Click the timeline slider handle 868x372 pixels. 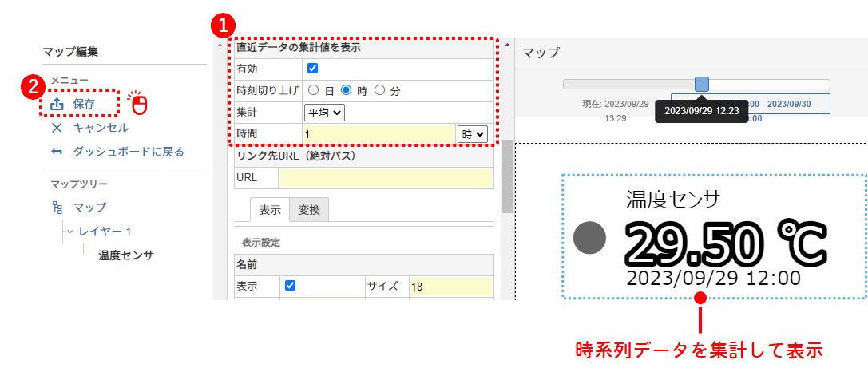click(x=702, y=84)
